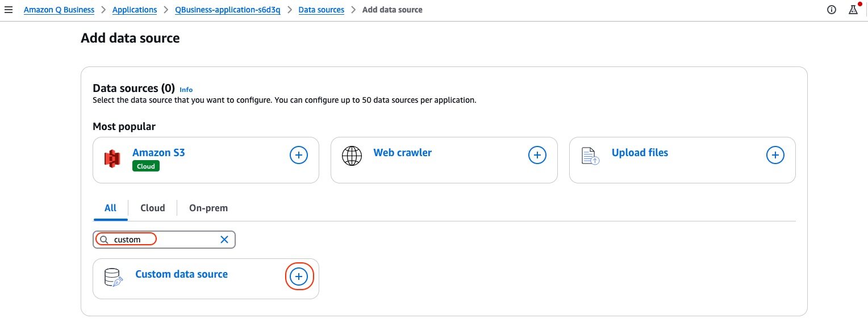Add Upload files with its plus button
The height and width of the screenshot is (335, 868).
pyautogui.click(x=775, y=154)
